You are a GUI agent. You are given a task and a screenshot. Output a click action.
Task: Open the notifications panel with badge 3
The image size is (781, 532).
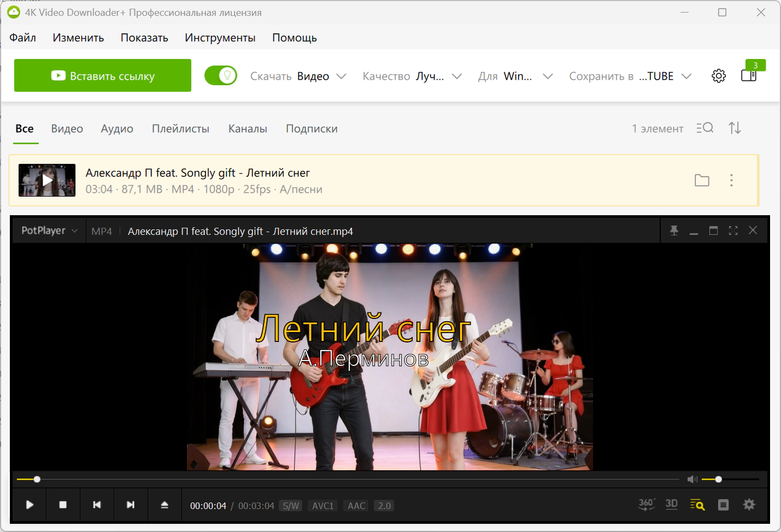pos(749,75)
